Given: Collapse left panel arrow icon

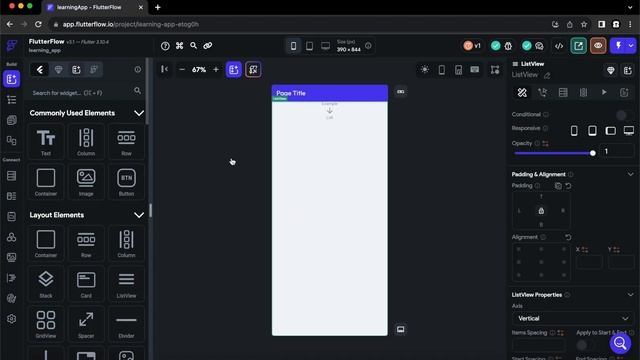Looking at the screenshot, I should point(164,69).
